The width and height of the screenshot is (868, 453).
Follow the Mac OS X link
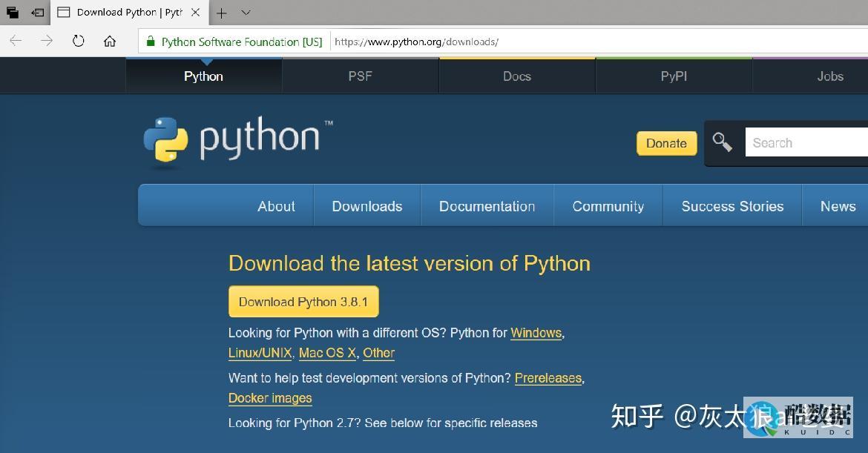327,353
